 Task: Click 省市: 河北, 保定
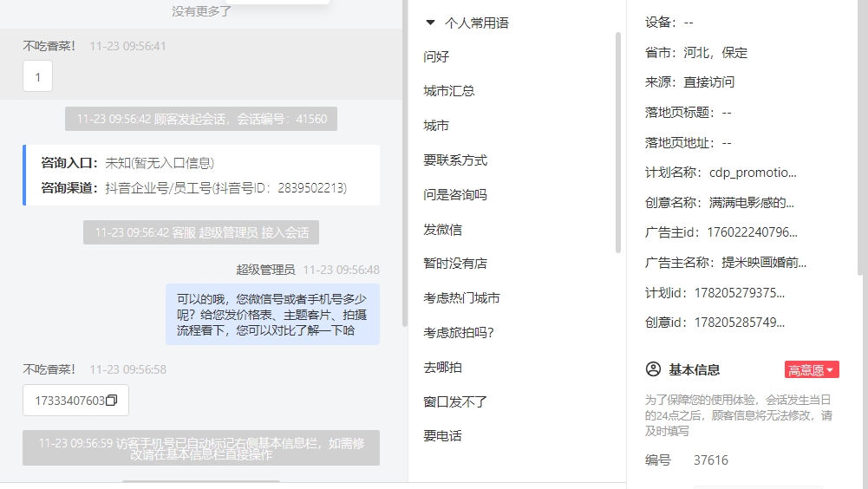click(x=696, y=53)
